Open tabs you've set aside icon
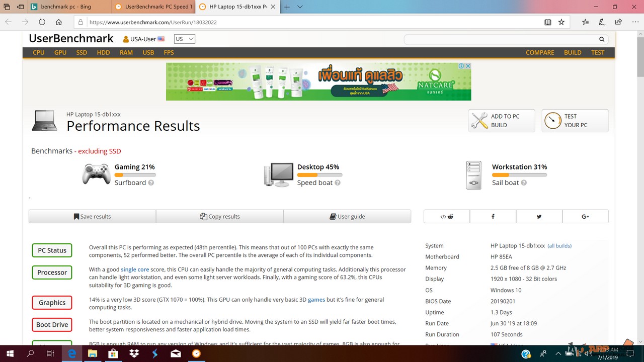This screenshot has height=362, width=644. tap(7, 7)
